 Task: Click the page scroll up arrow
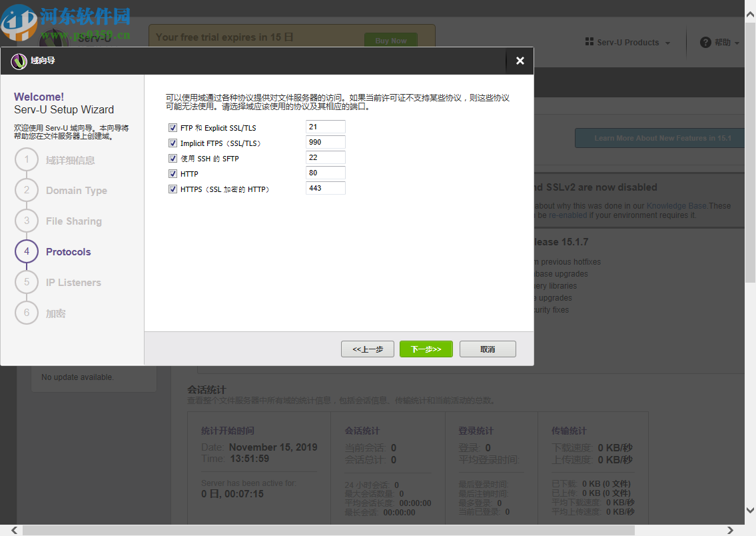[x=750, y=15]
